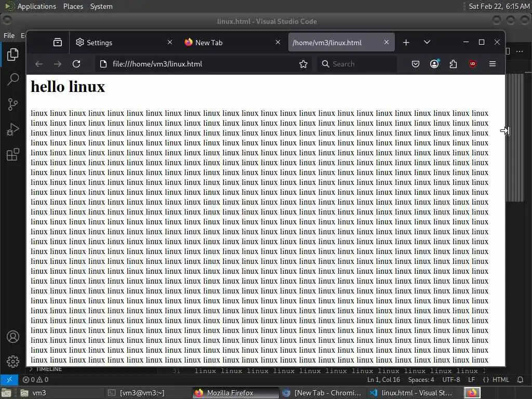Switch to [vm3@vm3:~] terminal taskbar item
This screenshot has width=532, height=399.
click(148, 393)
